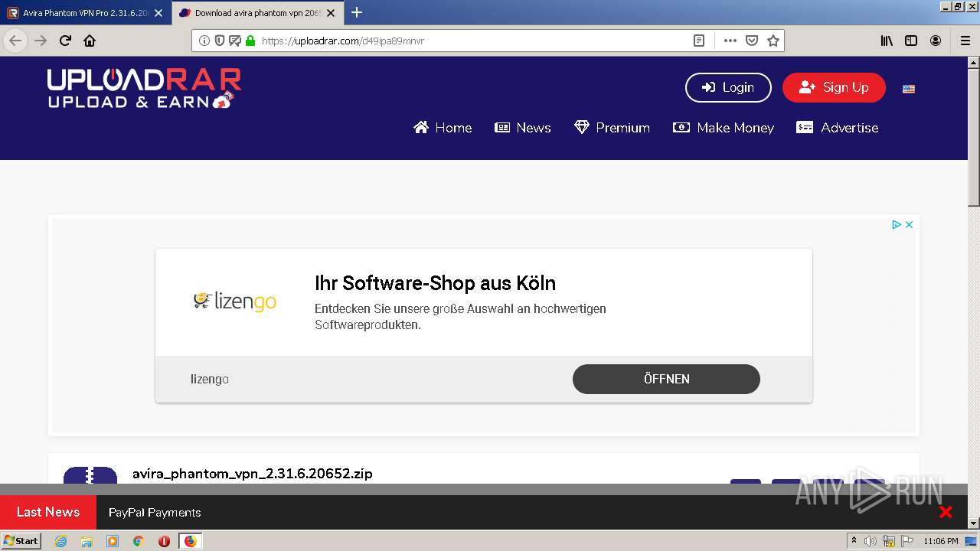Open the Windows Start menu
The width and height of the screenshot is (980, 551).
coord(21,541)
